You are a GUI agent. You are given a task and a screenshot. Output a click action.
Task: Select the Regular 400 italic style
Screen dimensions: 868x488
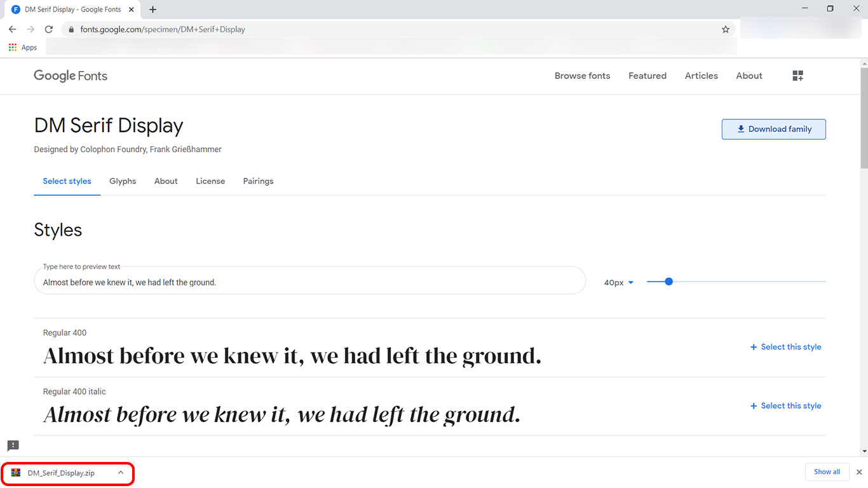tap(785, 405)
